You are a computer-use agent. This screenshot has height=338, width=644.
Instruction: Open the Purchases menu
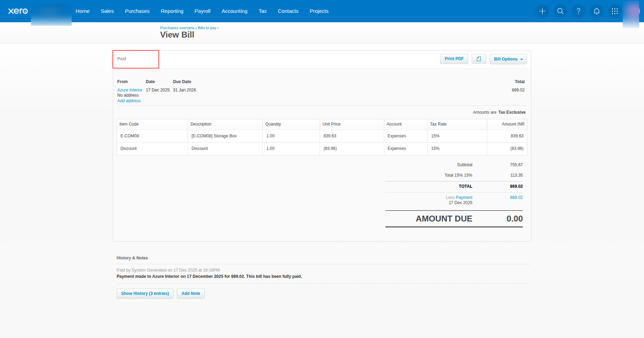(137, 11)
